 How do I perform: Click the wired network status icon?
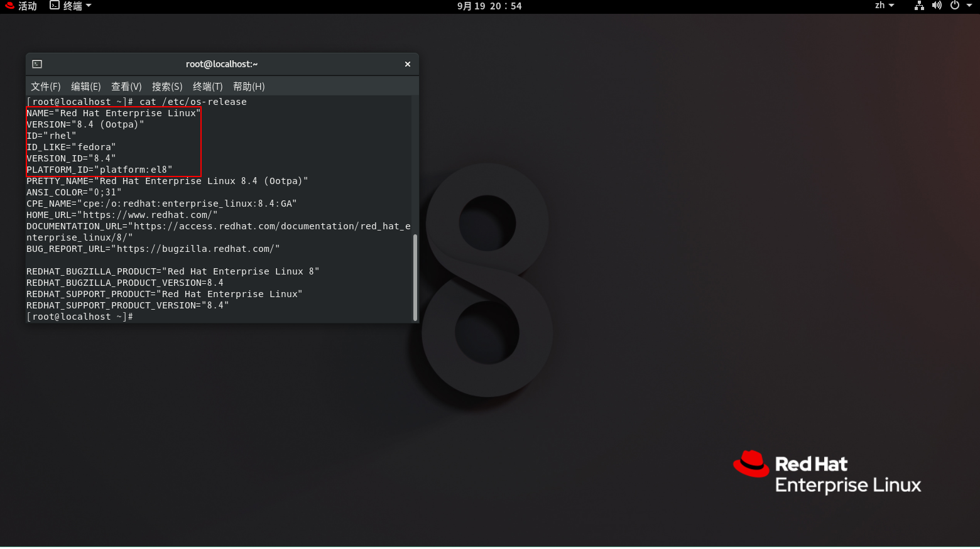(919, 6)
